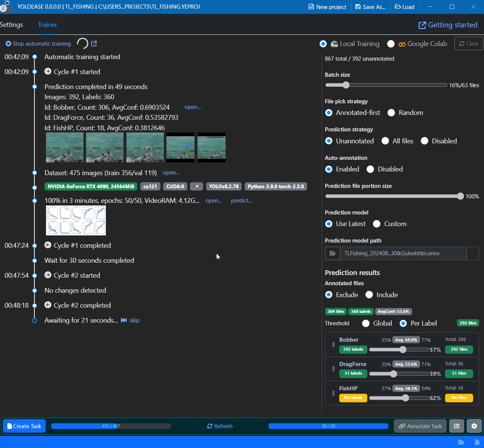Click the Clear button
484x448 pixels.
469,44
